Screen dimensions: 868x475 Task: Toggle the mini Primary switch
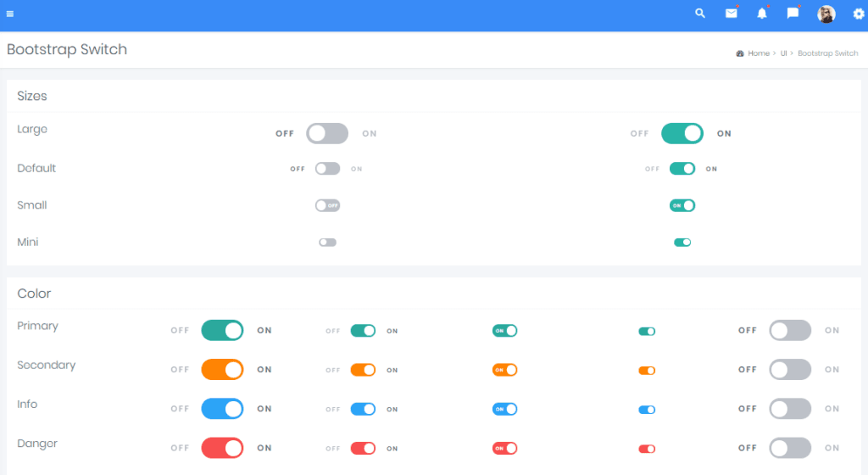[x=647, y=331]
